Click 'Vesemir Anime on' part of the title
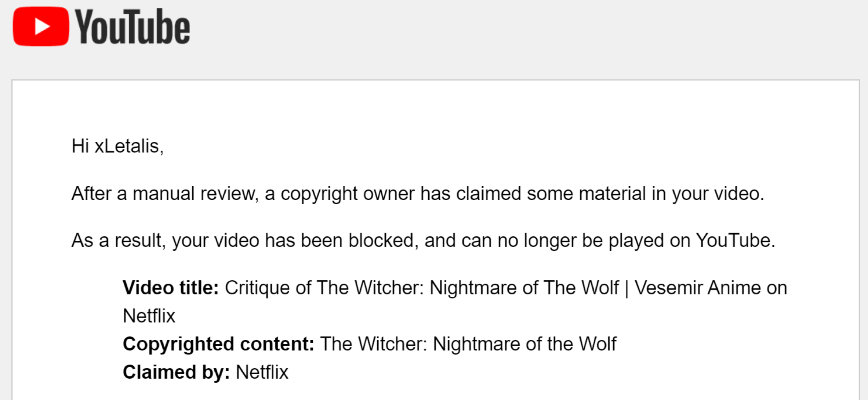Screen dimensions: 868x400 pos(711,288)
